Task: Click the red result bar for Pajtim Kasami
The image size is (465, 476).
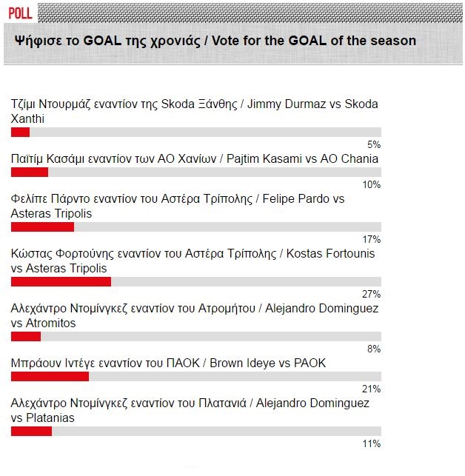Action: click(30, 172)
